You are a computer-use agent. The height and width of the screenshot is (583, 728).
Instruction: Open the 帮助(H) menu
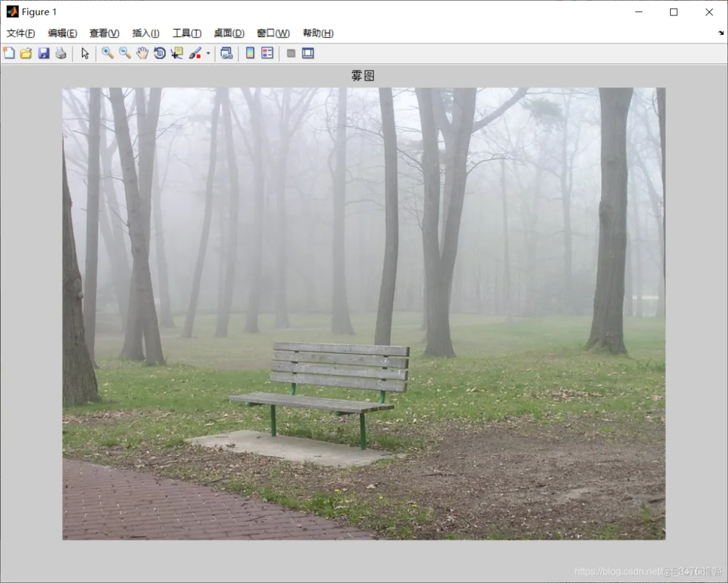click(x=318, y=33)
